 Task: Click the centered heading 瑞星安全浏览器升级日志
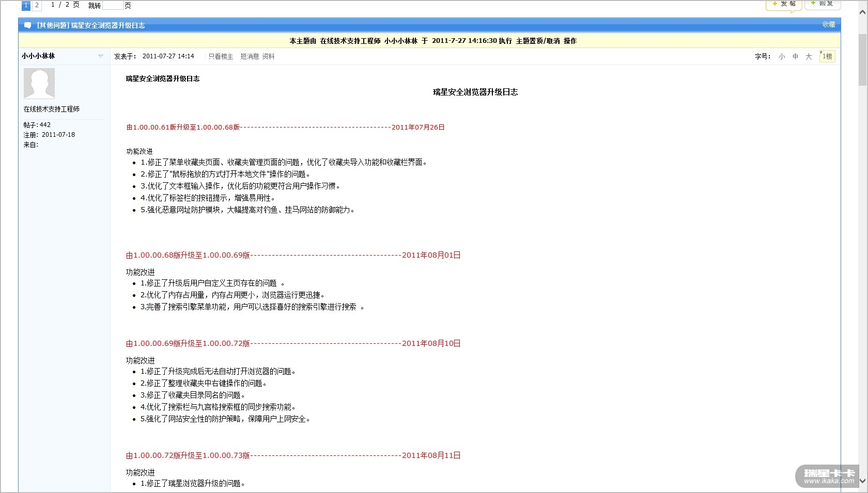pyautogui.click(x=475, y=92)
